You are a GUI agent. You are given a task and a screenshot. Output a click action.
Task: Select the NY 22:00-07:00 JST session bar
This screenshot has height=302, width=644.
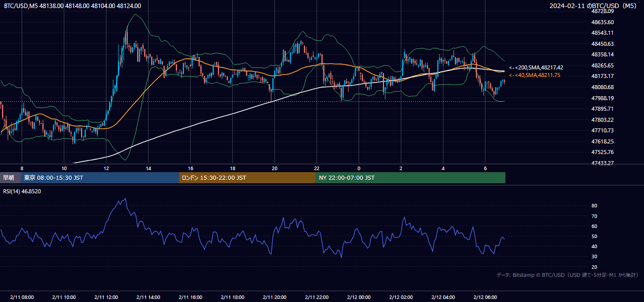[411, 178]
